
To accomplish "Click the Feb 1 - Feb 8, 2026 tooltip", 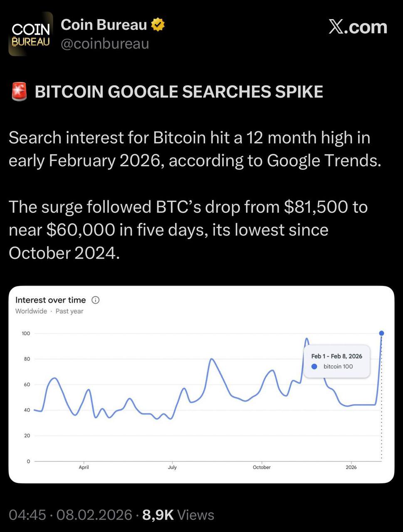I will pos(336,361).
